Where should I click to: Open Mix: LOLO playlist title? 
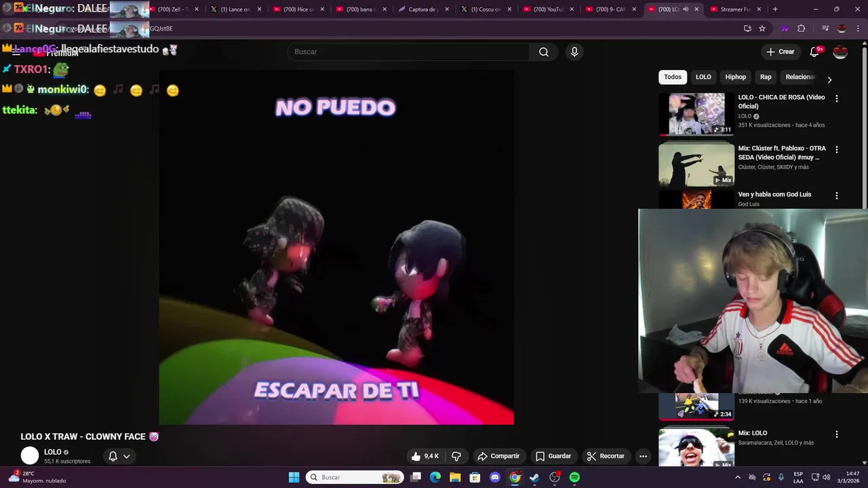click(753, 433)
